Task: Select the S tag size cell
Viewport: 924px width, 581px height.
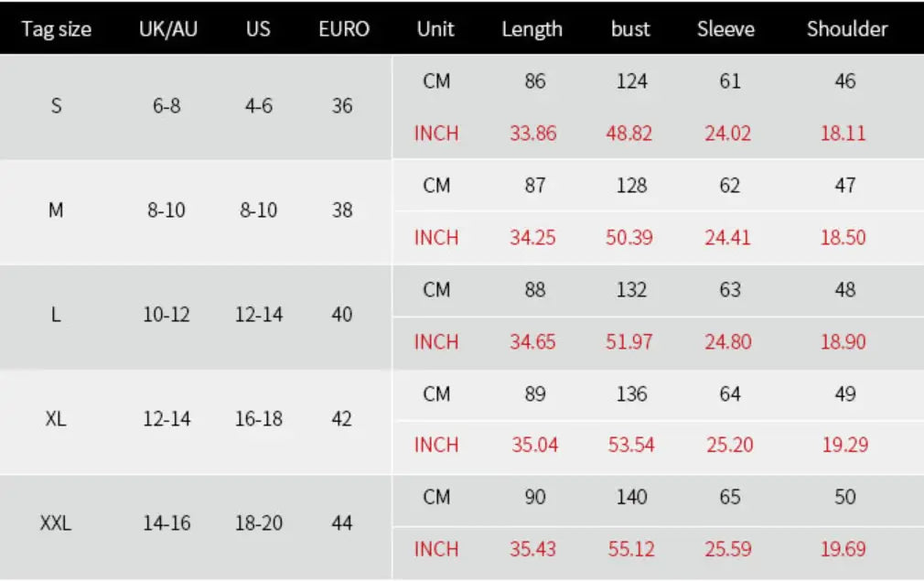Action: (56, 105)
